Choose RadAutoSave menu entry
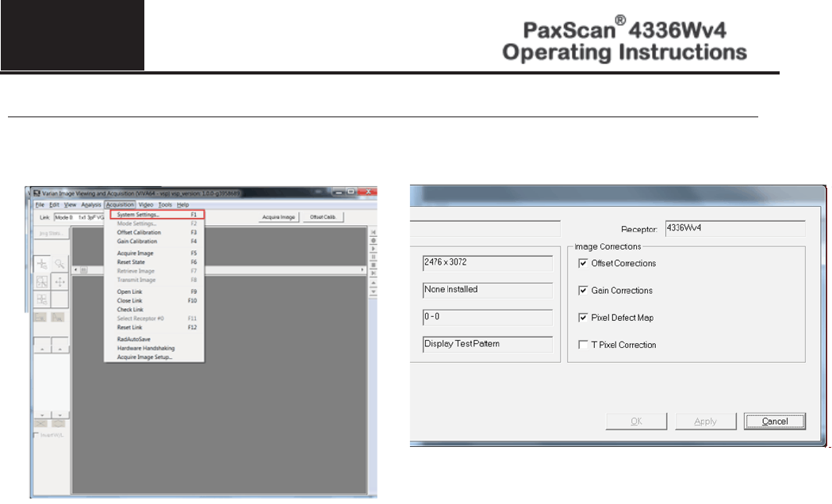This screenshot has width=832, height=504. tap(155, 339)
